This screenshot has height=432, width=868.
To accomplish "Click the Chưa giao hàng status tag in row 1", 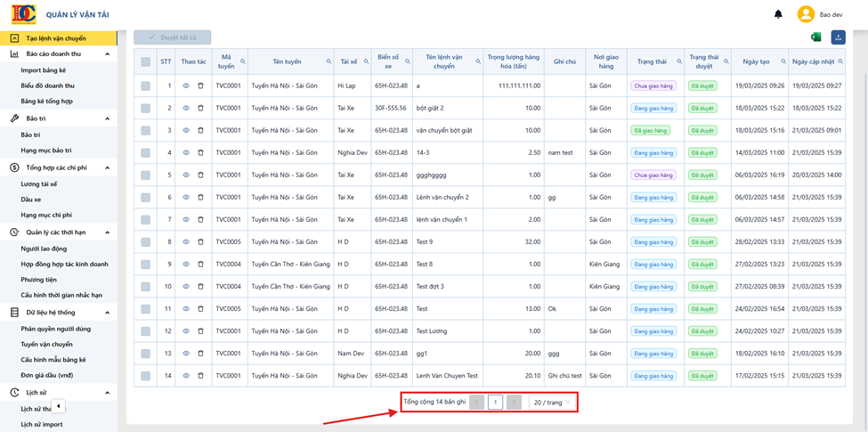I will [653, 86].
